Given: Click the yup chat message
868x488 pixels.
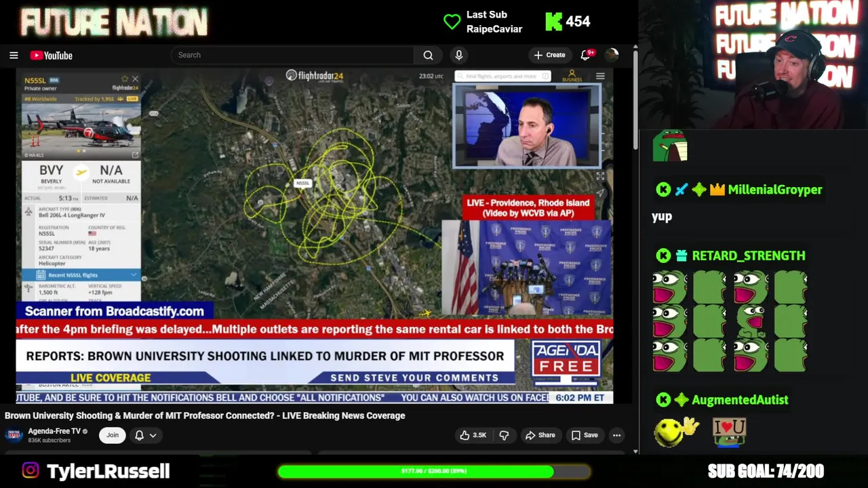Looking at the screenshot, I should click(662, 216).
